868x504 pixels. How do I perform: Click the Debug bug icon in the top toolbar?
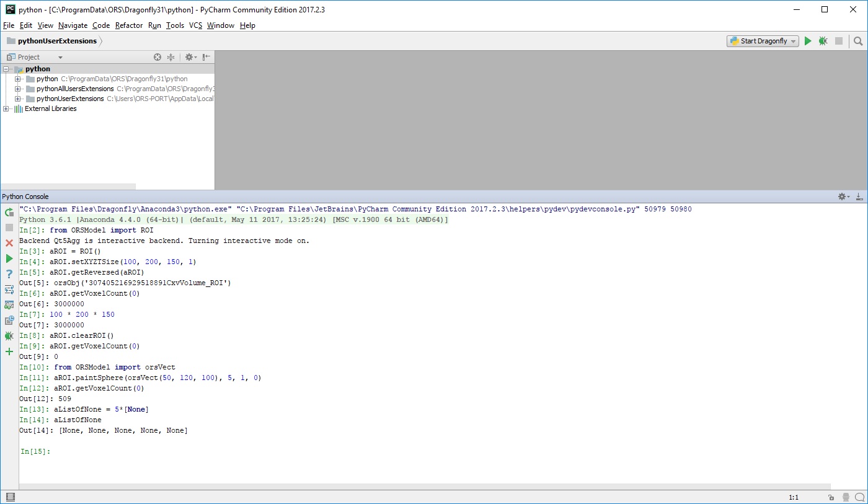(823, 41)
